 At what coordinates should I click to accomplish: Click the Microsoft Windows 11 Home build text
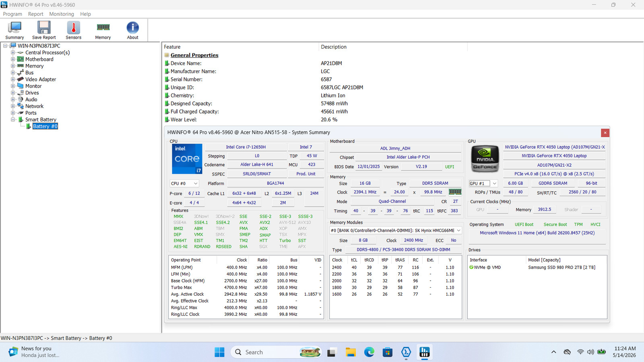(x=537, y=233)
